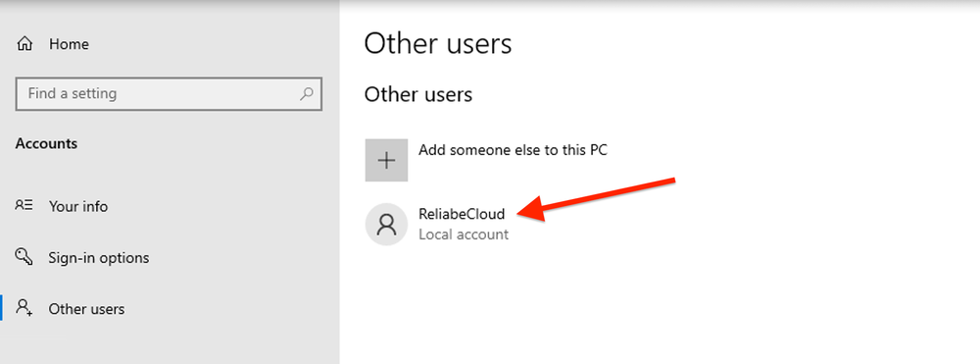
Task: Click the Home house icon
Action: point(24,44)
